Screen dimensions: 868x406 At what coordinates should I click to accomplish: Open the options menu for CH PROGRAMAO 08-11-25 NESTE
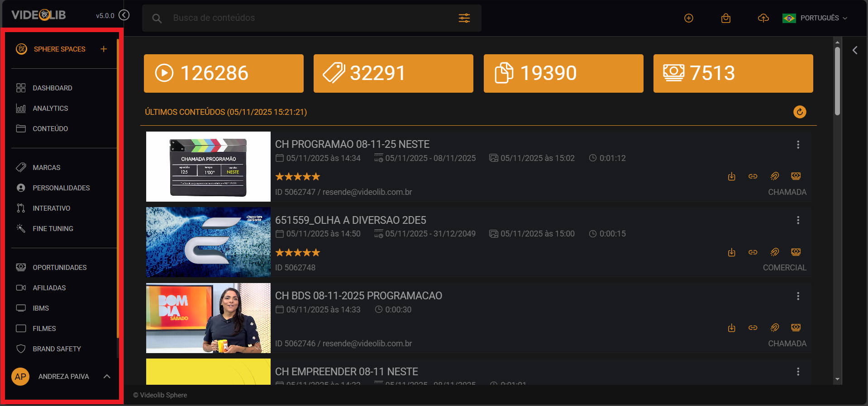798,145
